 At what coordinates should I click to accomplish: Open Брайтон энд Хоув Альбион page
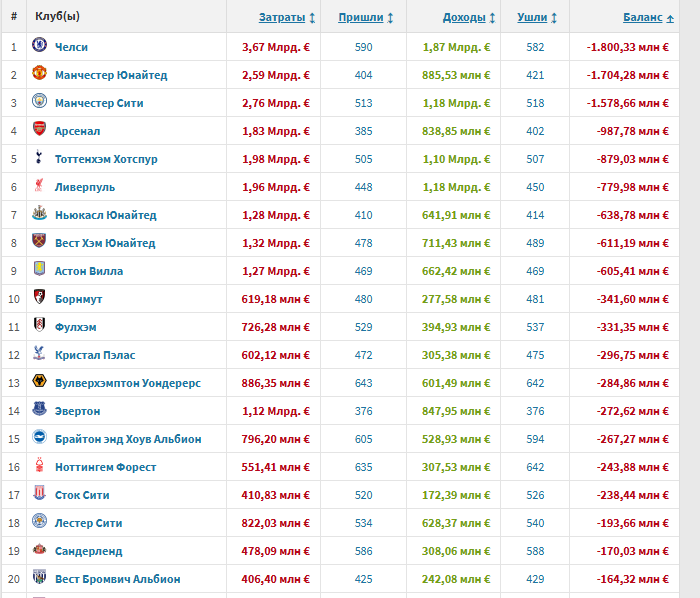tap(129, 438)
